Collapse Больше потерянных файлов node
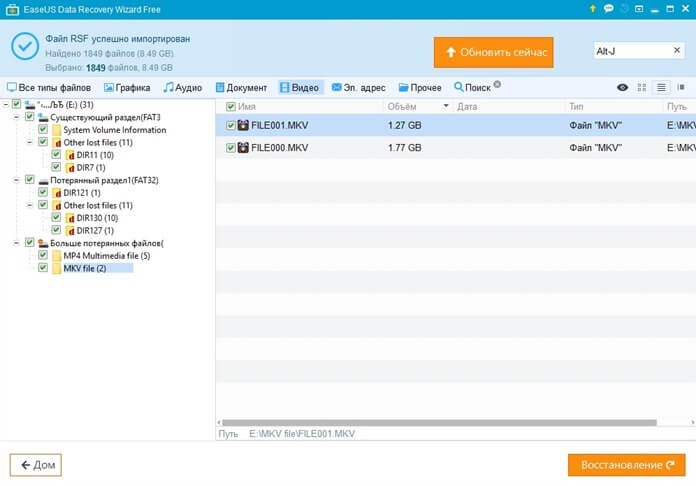Viewport: 696px width, 486px height. point(16,243)
